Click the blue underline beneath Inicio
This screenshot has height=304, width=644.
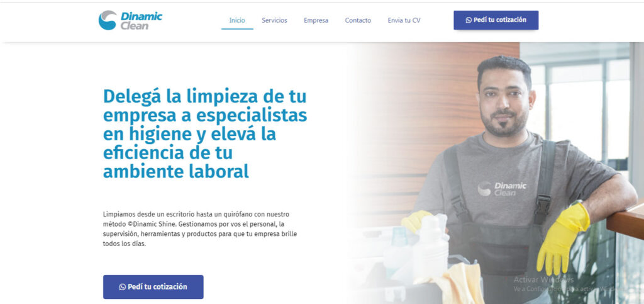tap(237, 29)
